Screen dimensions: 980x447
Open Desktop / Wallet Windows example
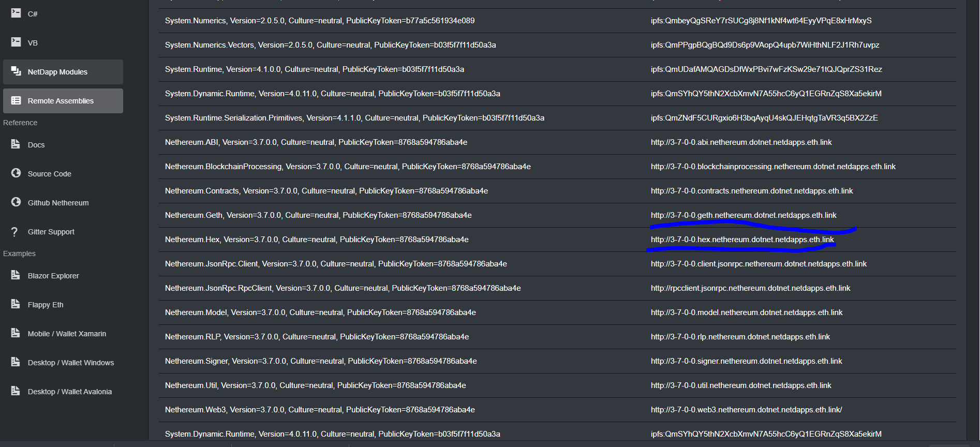63,363
